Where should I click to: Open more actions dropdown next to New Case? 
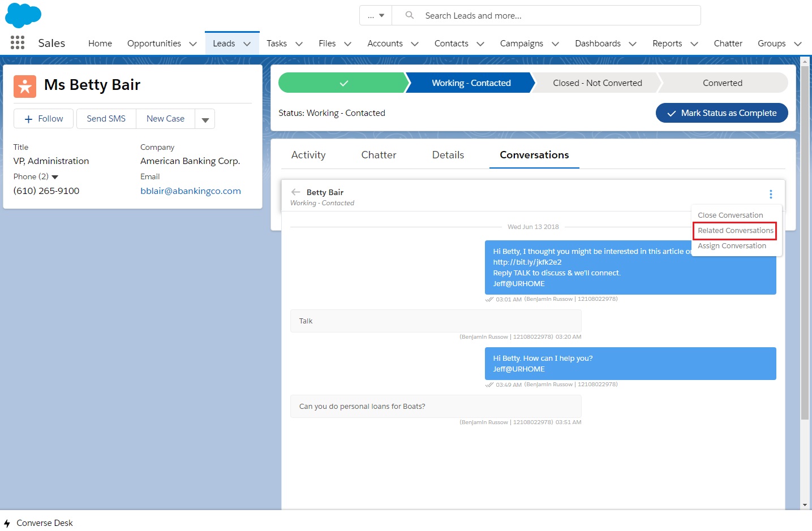[205, 119]
